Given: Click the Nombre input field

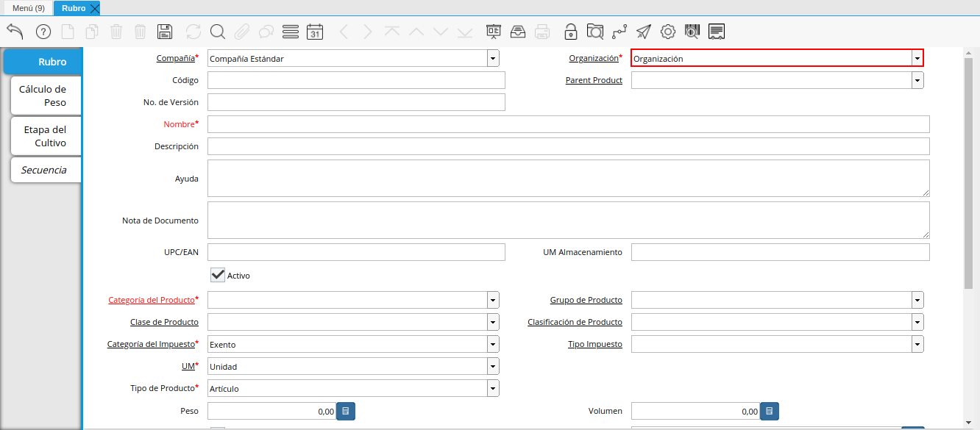Looking at the screenshot, I should point(568,124).
